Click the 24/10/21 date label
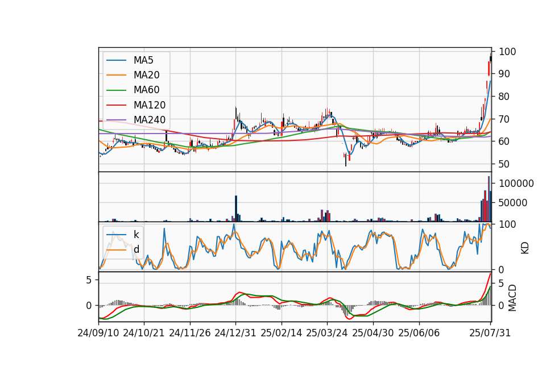The height and width of the screenshot is (392, 546). [x=144, y=333]
